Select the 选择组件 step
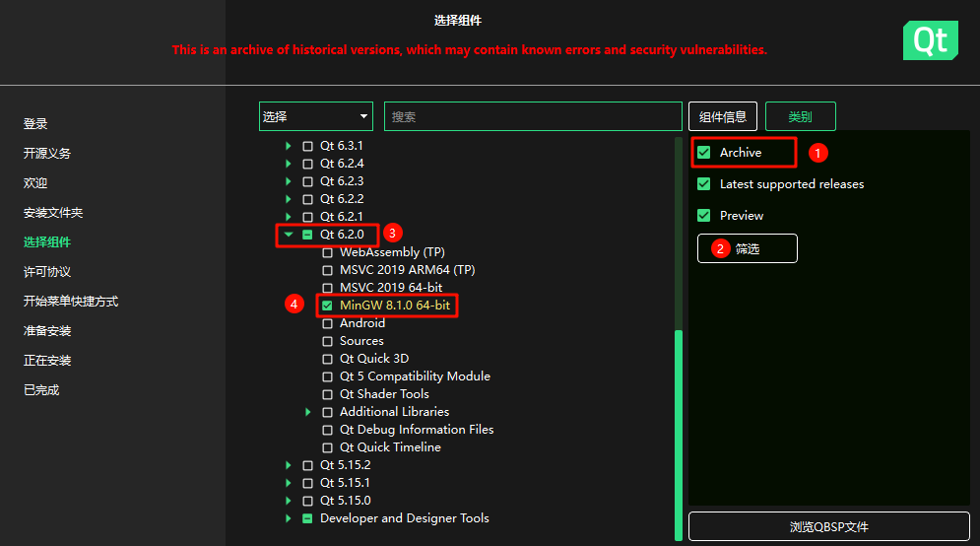The width and height of the screenshot is (980, 546). click(x=47, y=242)
